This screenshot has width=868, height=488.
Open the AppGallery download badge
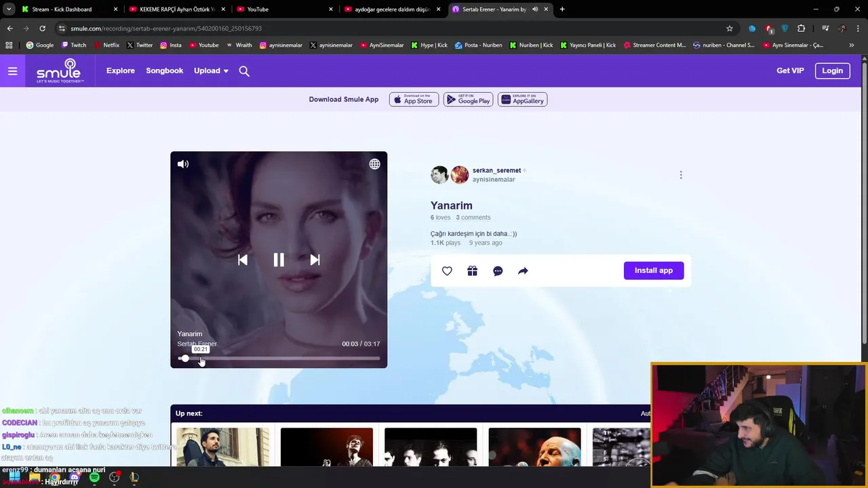click(522, 100)
